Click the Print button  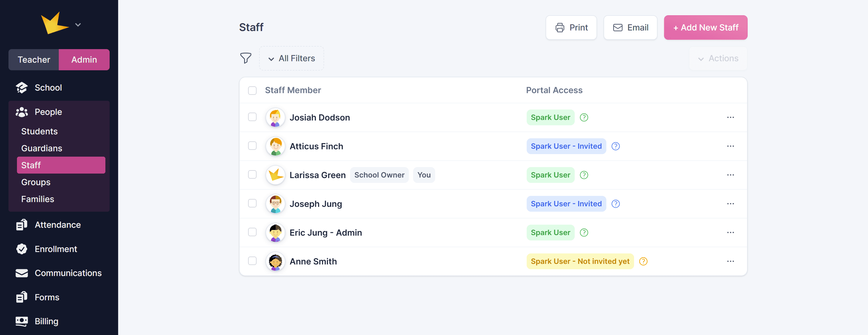571,28
